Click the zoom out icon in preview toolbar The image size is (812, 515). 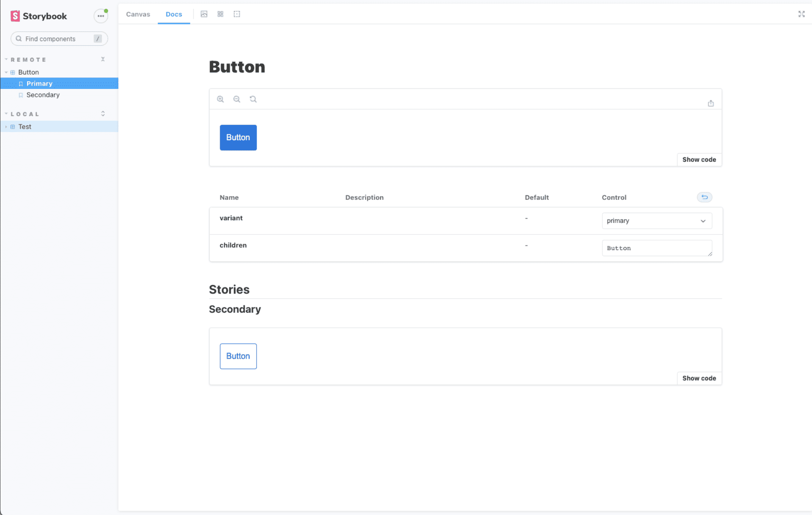[x=237, y=99]
